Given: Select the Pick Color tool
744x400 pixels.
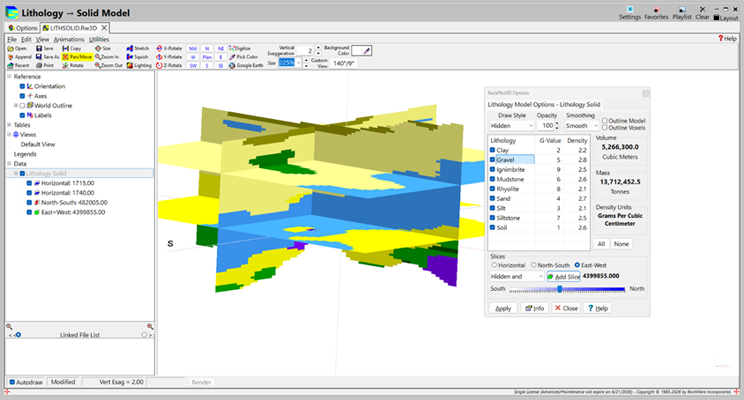Looking at the screenshot, I should [x=243, y=57].
